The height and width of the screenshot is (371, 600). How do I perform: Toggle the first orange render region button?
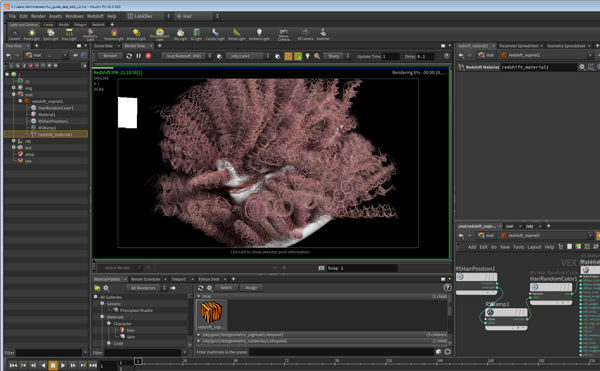click(288, 56)
